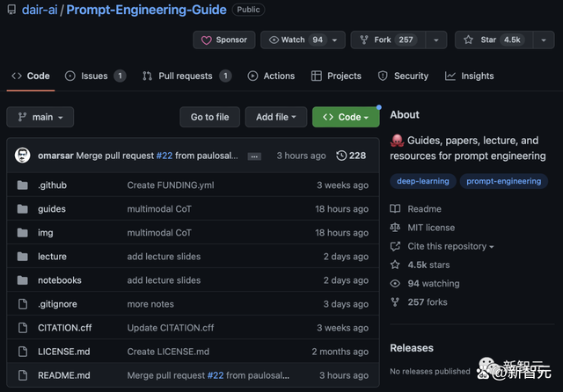The height and width of the screenshot is (392, 563).
Task: Click the Create LICENSE.md commit message
Action: 168,352
